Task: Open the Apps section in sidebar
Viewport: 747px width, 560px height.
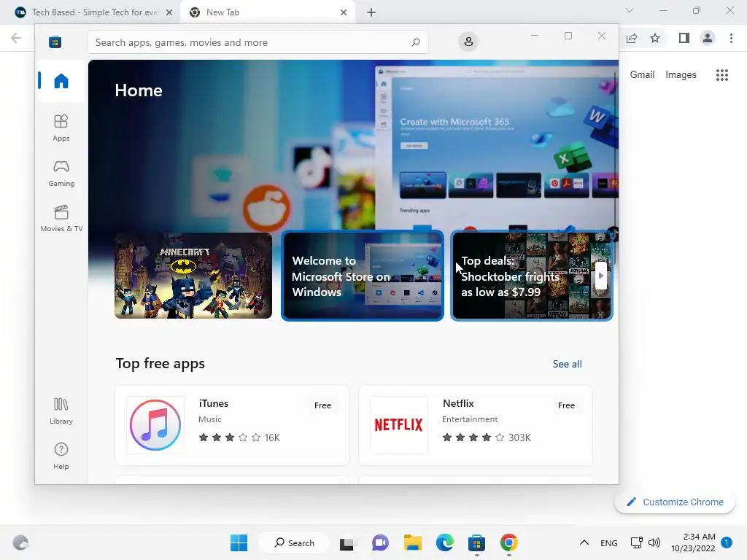Action: point(61,128)
